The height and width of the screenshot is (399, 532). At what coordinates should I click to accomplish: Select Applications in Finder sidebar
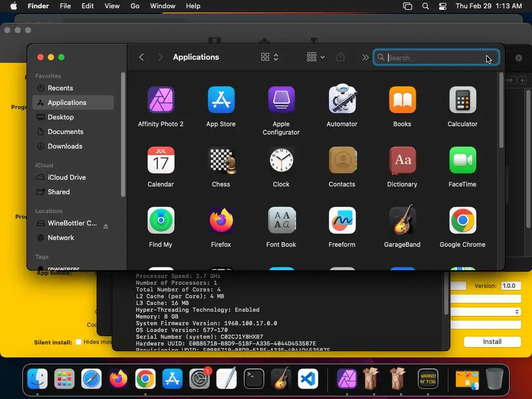[73, 102]
